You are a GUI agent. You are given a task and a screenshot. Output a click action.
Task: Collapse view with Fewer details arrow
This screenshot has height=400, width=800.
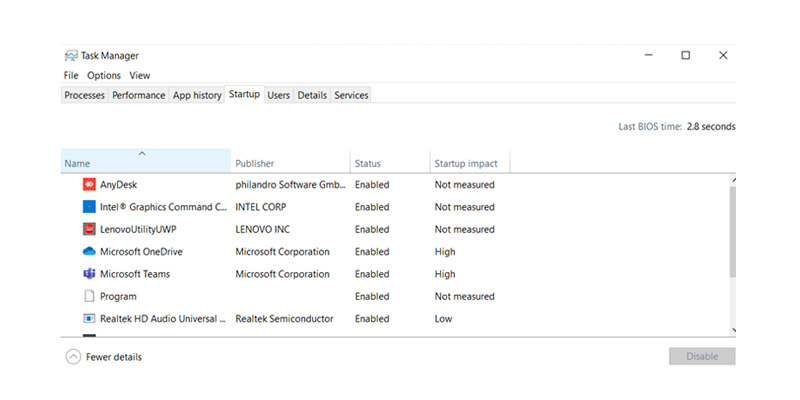[x=73, y=357]
